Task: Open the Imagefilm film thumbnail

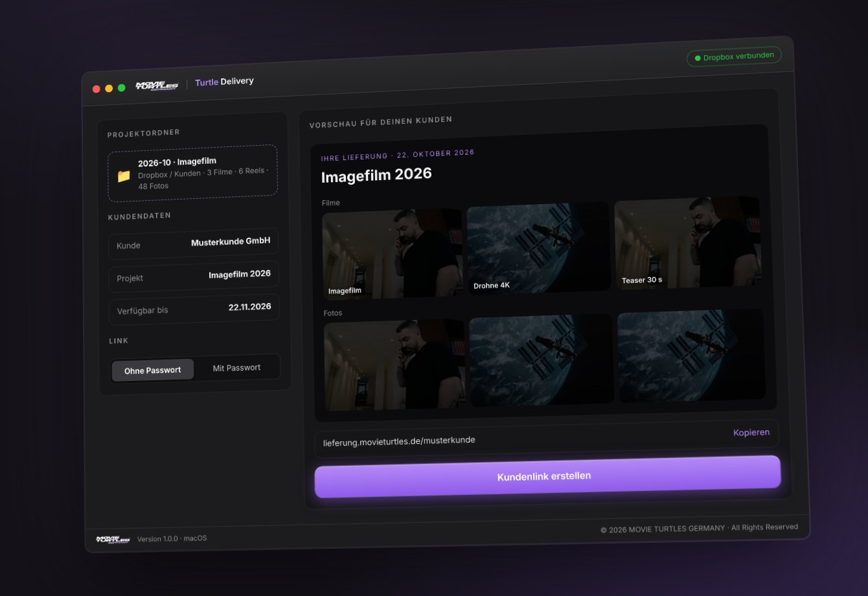Action: (x=393, y=254)
